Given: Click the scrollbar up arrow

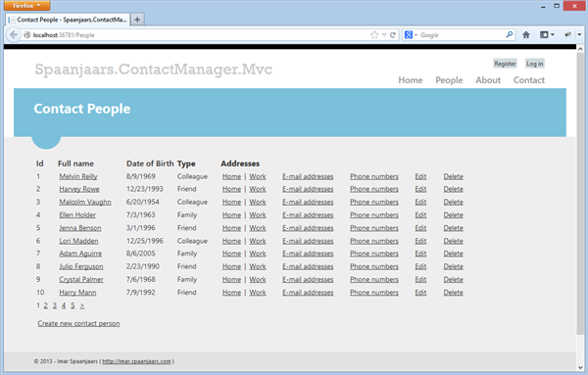Looking at the screenshot, I should (x=580, y=49).
